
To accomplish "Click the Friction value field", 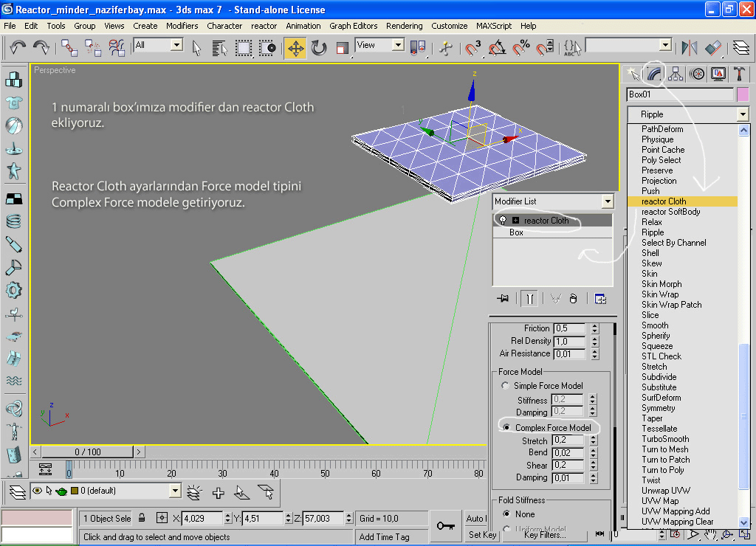I will tap(568, 328).
